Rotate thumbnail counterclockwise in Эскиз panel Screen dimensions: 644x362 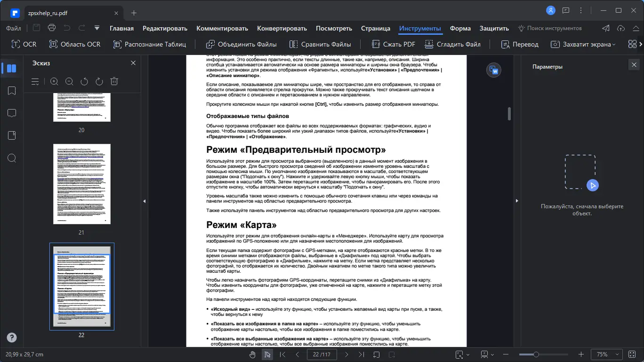tap(84, 81)
